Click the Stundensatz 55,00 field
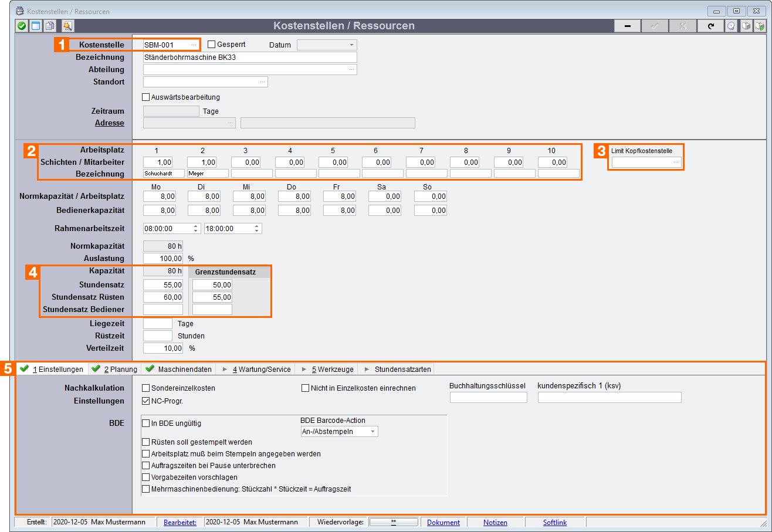 click(163, 284)
